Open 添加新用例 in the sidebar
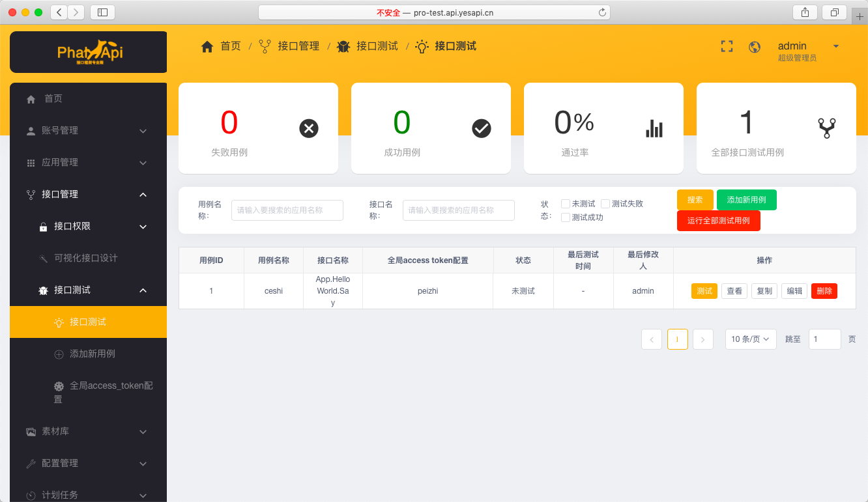This screenshot has width=868, height=502. pyautogui.click(x=93, y=354)
